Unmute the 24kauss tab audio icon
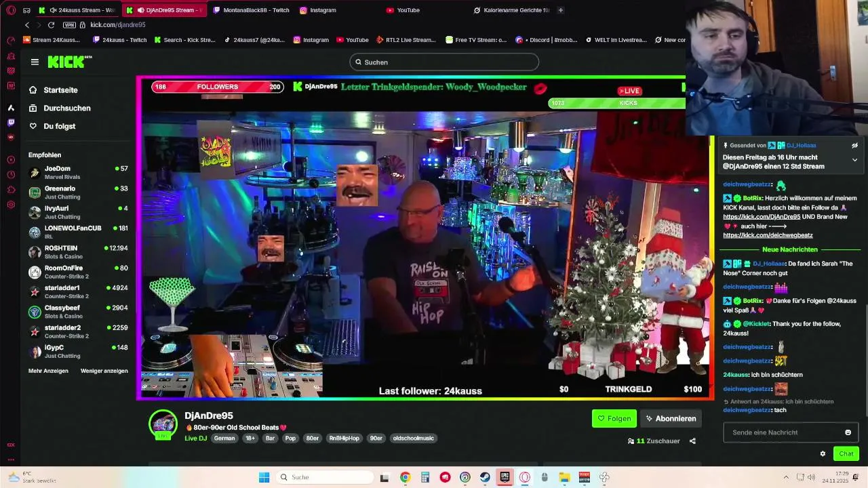 pos(53,10)
